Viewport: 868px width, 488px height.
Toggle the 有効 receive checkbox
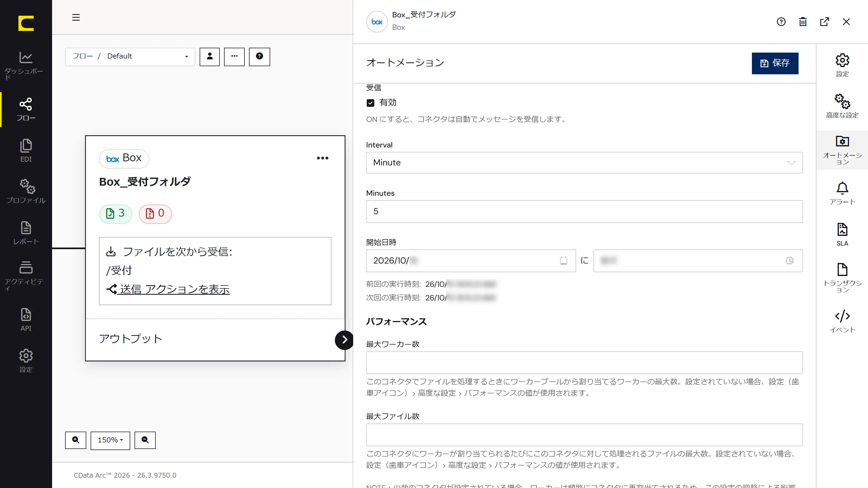tap(370, 103)
